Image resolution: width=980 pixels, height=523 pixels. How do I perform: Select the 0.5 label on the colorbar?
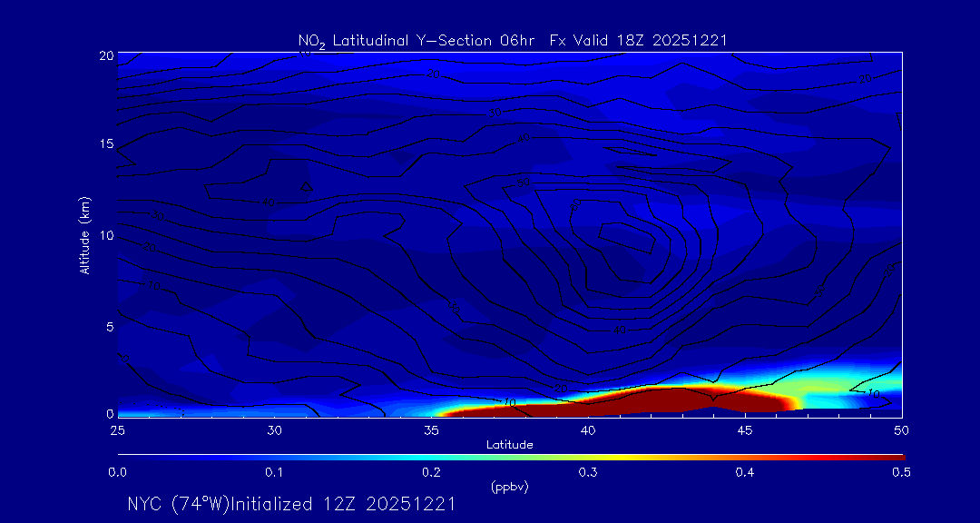point(901,472)
